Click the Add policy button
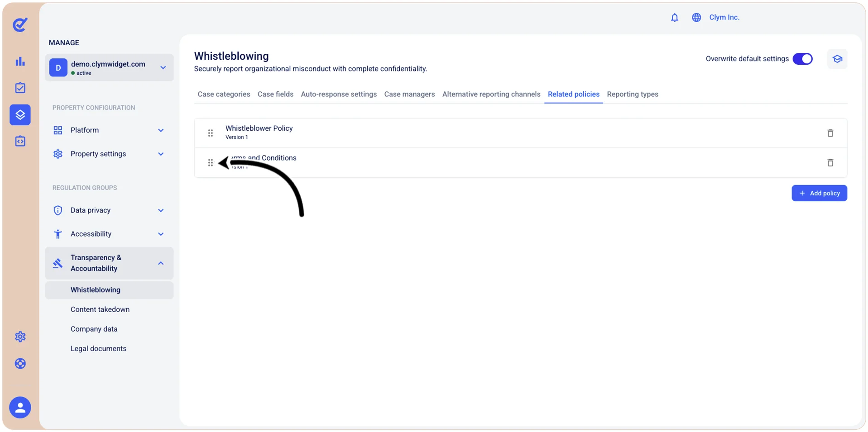 click(819, 193)
